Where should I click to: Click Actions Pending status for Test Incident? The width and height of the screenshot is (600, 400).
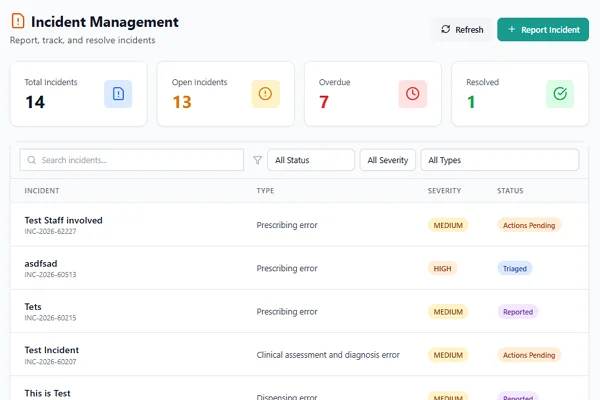529,355
